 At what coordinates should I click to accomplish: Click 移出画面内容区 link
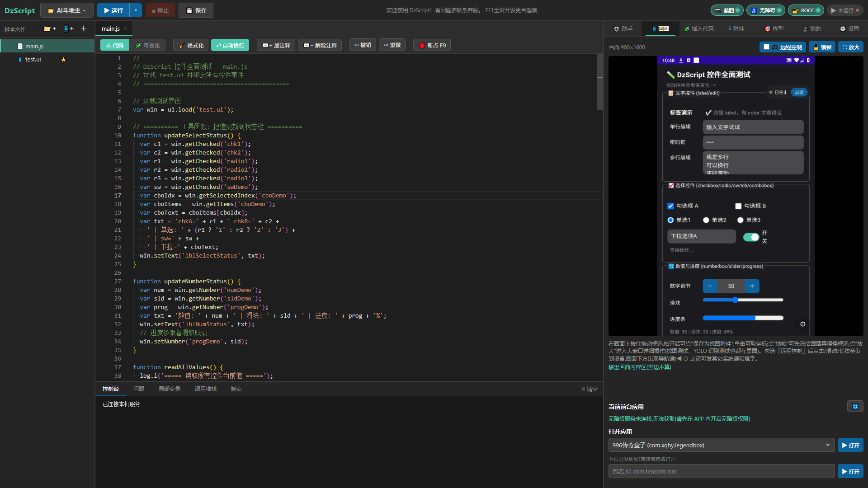640,367
